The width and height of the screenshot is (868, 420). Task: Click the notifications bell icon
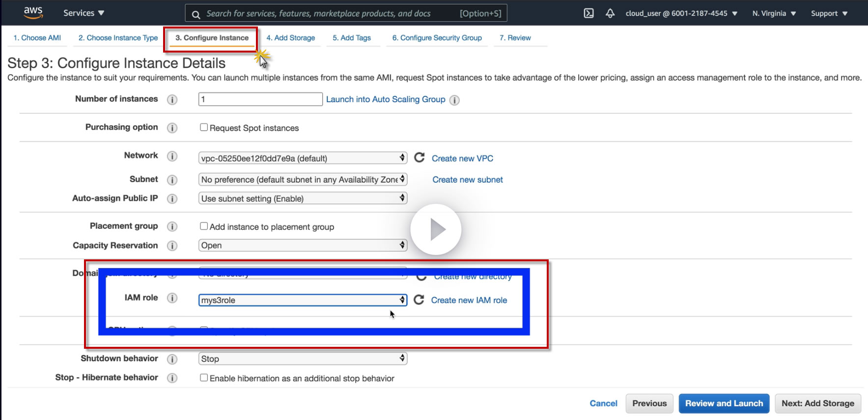pyautogui.click(x=610, y=13)
